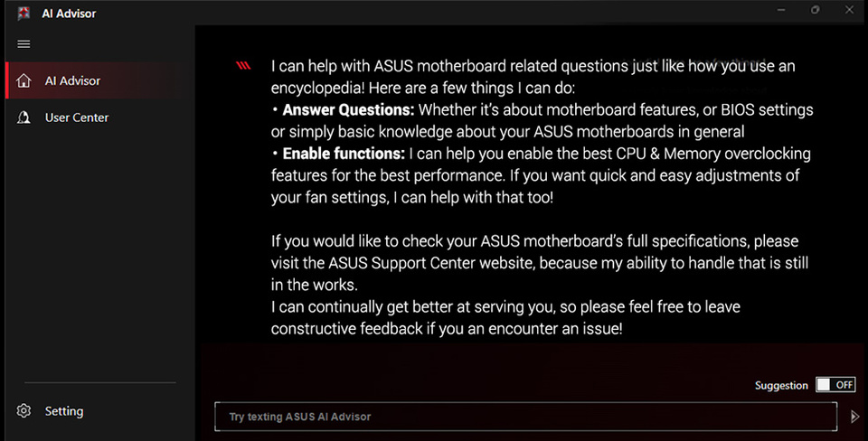Toggle the Suggestion switch on
The width and height of the screenshot is (868, 441).
(x=835, y=385)
